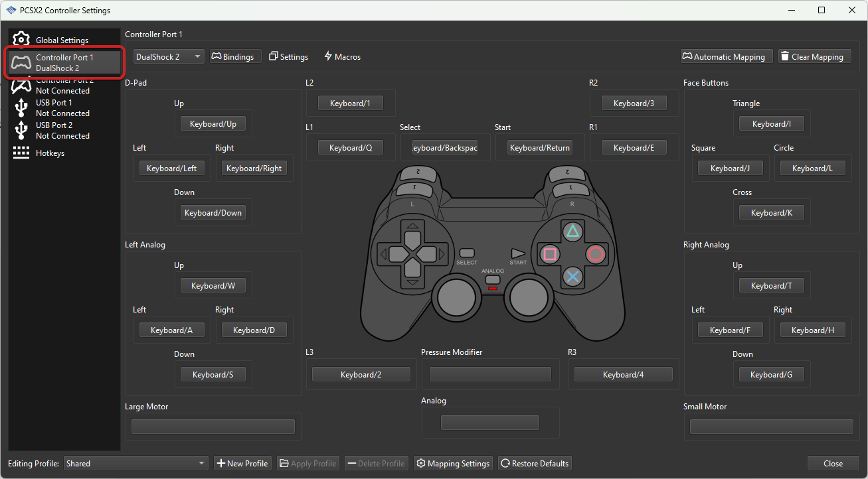Rebind R2 binding Keyboard/3
Screen dimensions: 868x479
tap(634, 103)
